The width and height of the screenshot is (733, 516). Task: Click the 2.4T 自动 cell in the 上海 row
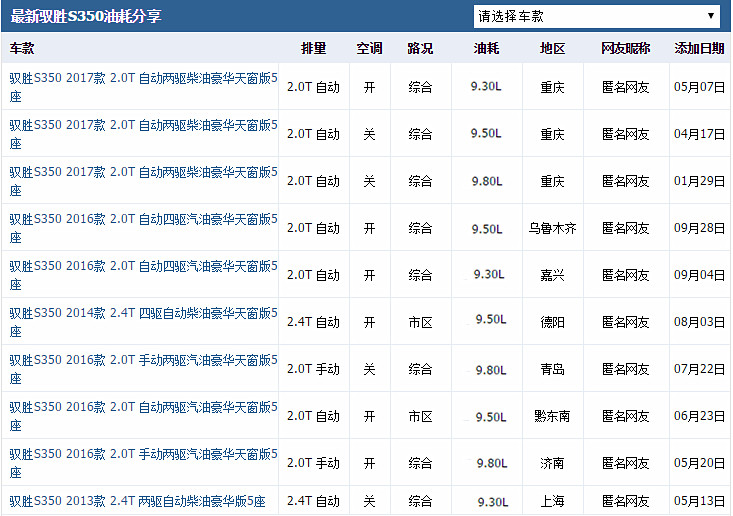pyautogui.click(x=313, y=501)
